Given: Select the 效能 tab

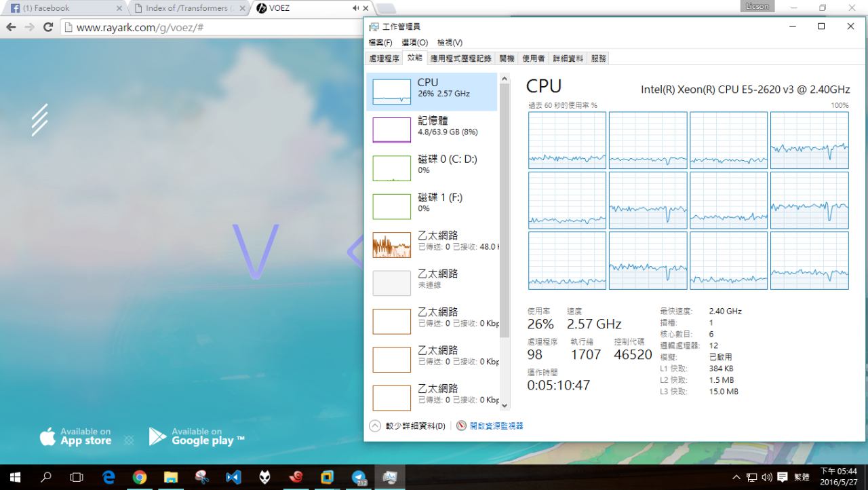Looking at the screenshot, I should (414, 58).
